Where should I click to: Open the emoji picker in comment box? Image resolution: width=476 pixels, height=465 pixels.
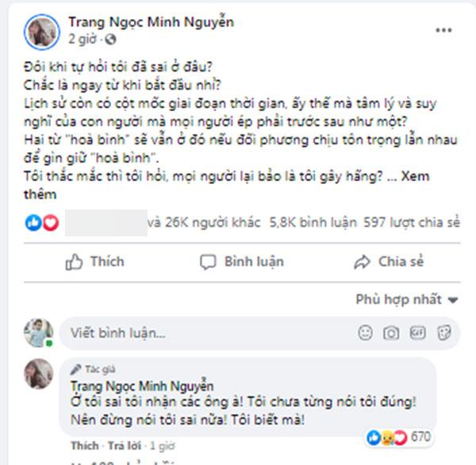(x=365, y=332)
